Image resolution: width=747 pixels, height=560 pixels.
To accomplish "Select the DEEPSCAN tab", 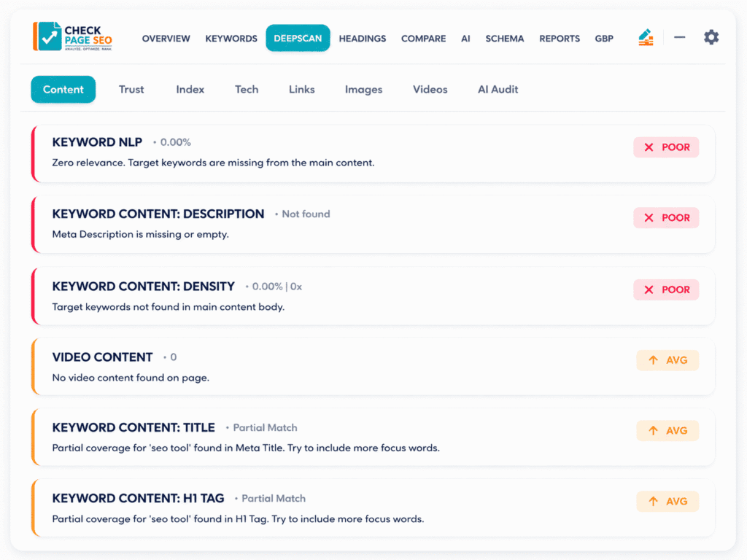I will (298, 38).
